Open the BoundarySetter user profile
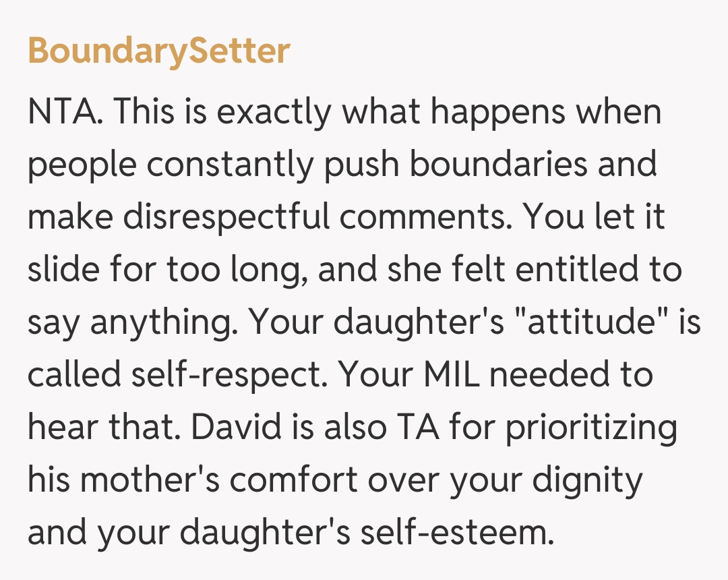 pyautogui.click(x=159, y=51)
